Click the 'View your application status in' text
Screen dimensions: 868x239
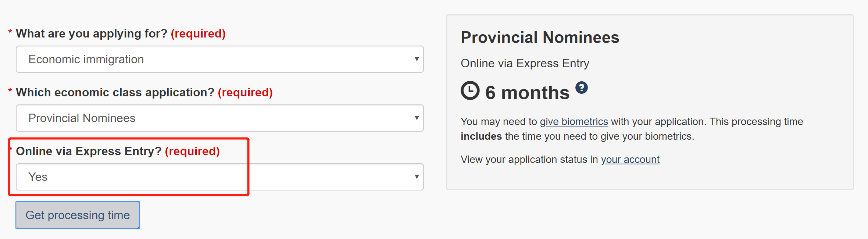(529, 160)
